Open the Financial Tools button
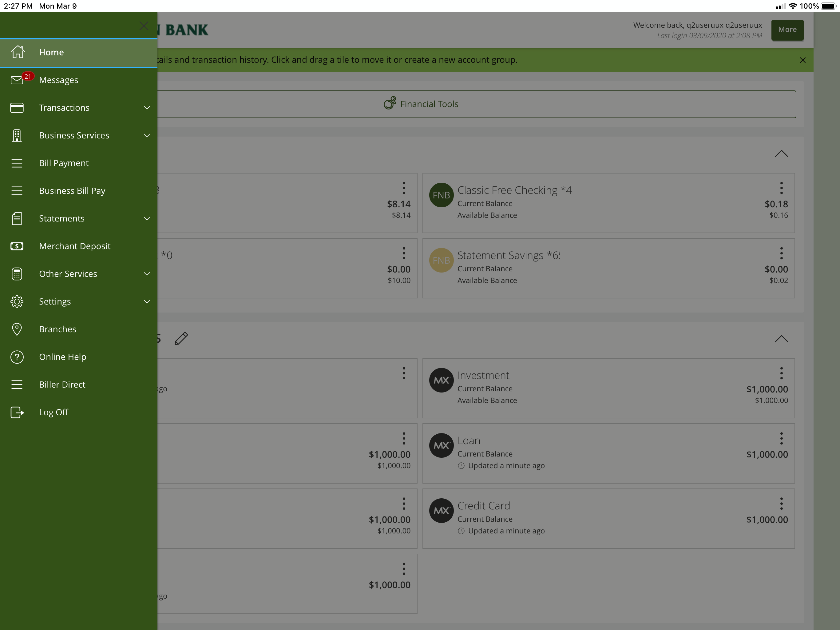This screenshot has width=840, height=630. pos(477,104)
